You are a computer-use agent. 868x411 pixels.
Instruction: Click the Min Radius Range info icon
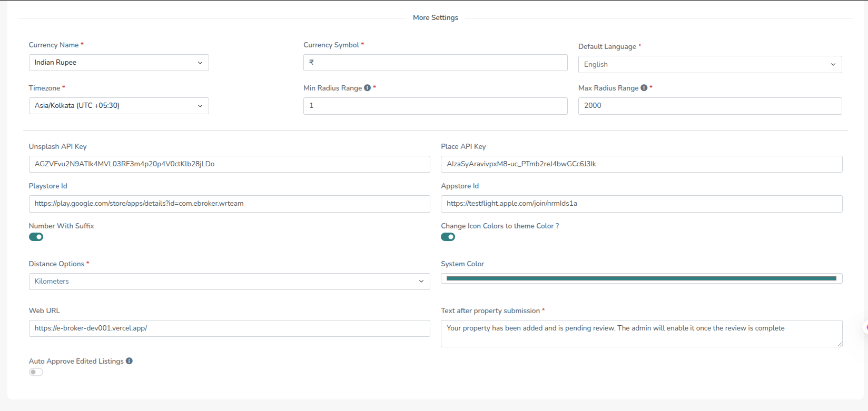point(367,88)
